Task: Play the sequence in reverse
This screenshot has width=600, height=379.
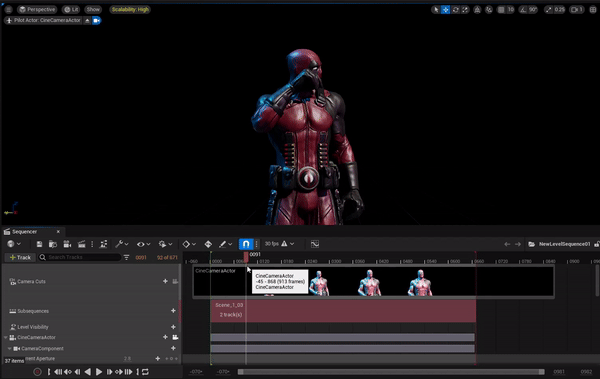Action: coord(88,372)
